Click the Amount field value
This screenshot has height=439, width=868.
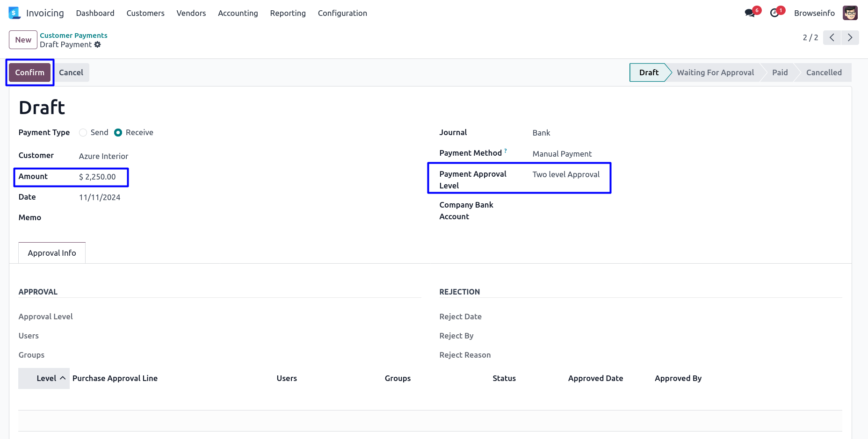[x=97, y=177]
